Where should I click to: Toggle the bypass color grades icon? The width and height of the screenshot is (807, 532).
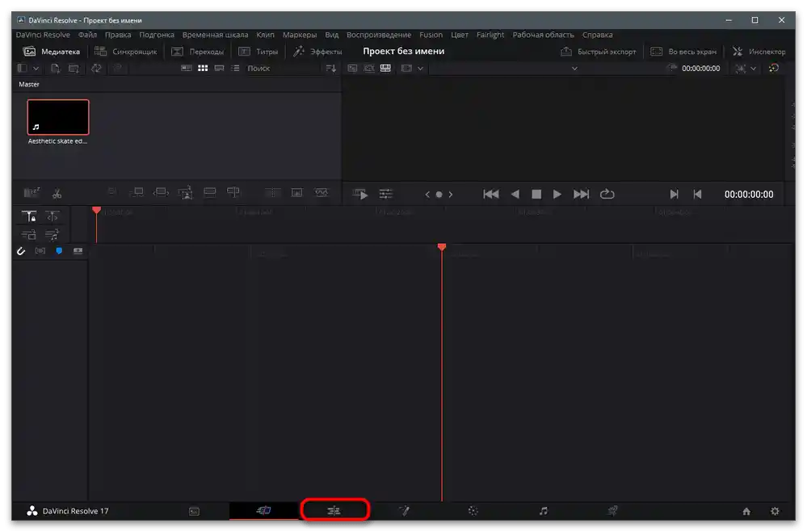774,68
